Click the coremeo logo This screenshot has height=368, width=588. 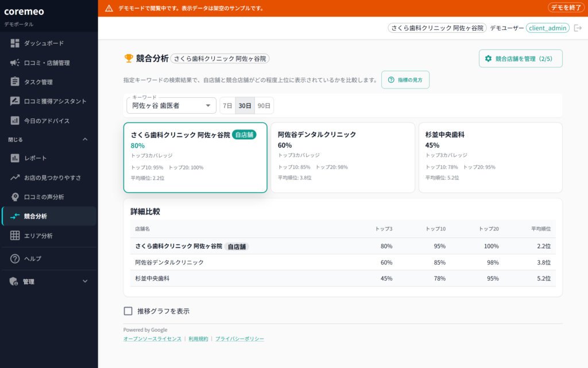click(24, 11)
